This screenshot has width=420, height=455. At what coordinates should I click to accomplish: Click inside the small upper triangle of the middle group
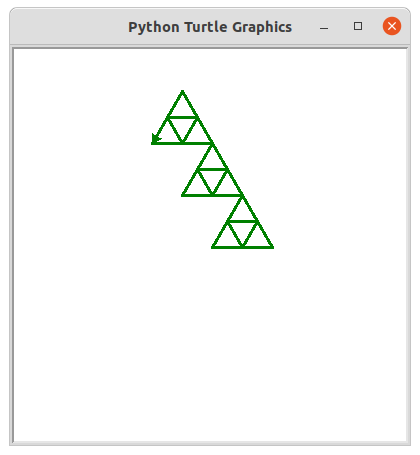[213, 160]
